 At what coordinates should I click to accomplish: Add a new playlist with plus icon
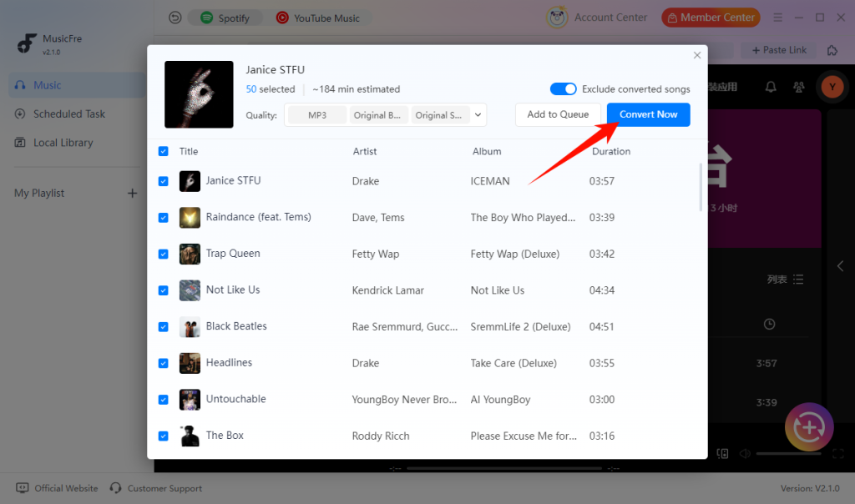click(x=132, y=193)
